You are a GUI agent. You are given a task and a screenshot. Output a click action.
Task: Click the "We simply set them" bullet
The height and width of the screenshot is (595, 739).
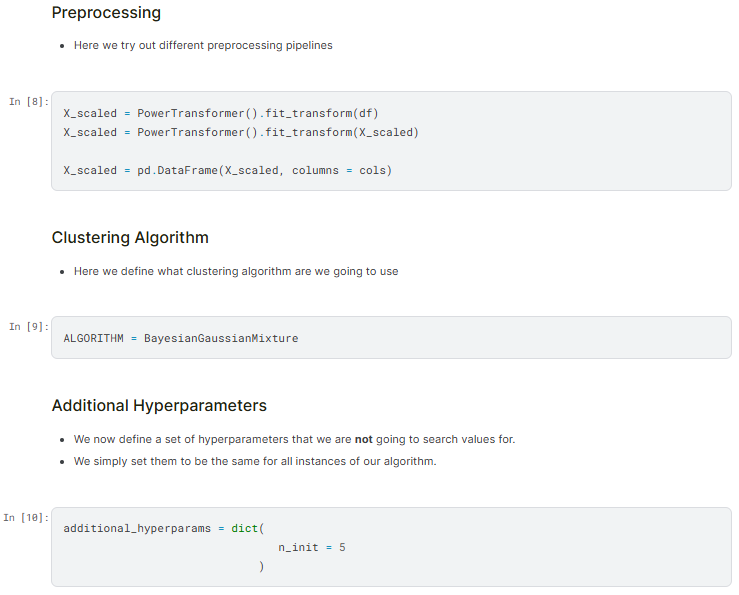click(254, 461)
